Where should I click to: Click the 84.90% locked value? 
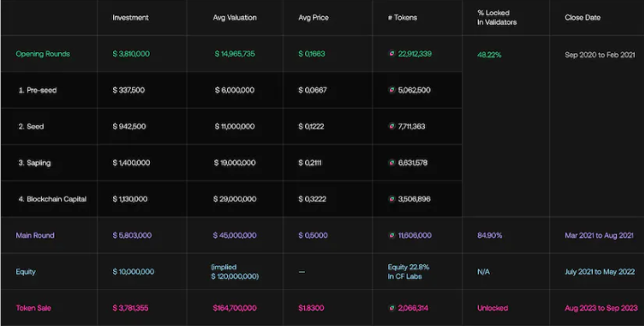pos(490,235)
